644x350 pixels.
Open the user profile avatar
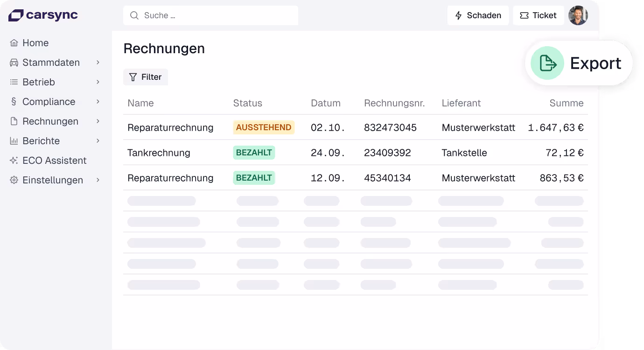(x=578, y=15)
